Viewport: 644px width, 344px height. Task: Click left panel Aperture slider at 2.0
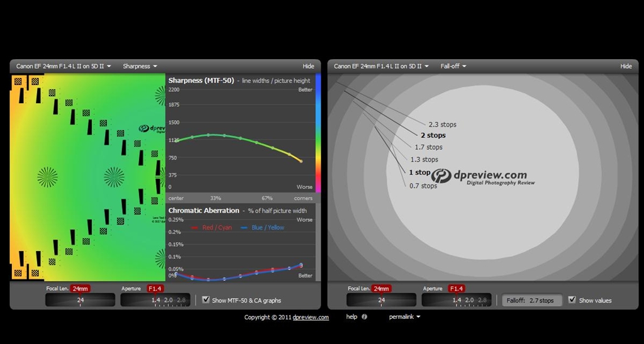coord(169,300)
